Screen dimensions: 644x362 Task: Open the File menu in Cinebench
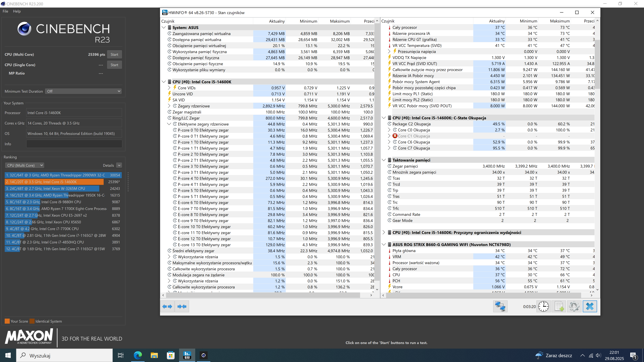[x=6, y=11]
